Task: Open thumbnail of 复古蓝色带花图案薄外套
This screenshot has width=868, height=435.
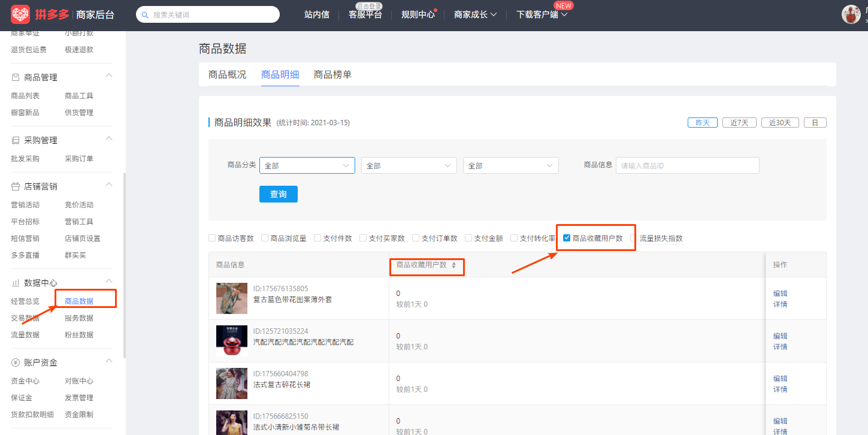Action: click(232, 298)
